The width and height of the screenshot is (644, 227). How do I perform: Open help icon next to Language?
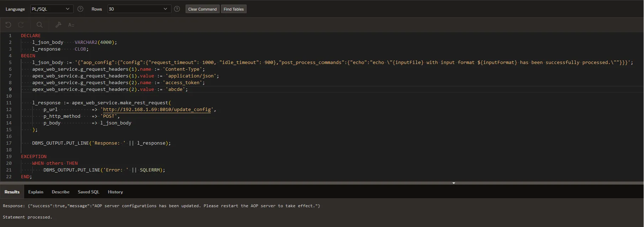pyautogui.click(x=80, y=9)
